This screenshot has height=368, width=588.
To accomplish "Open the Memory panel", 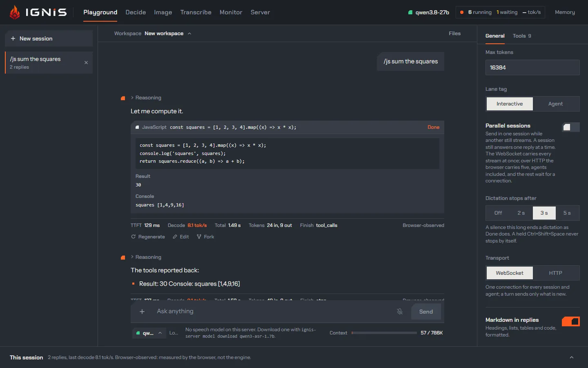I will pos(565,12).
